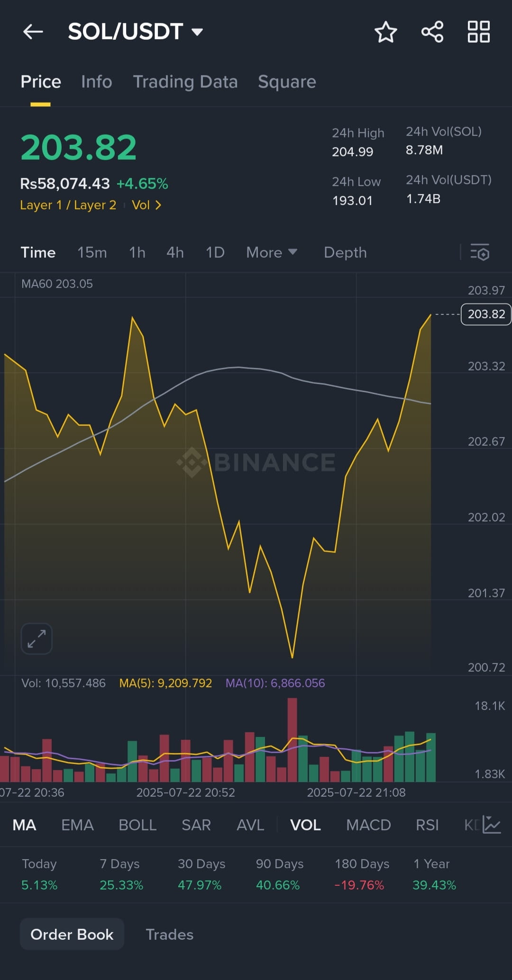Tap the back arrow icon
The width and height of the screenshot is (512, 980).
33,32
